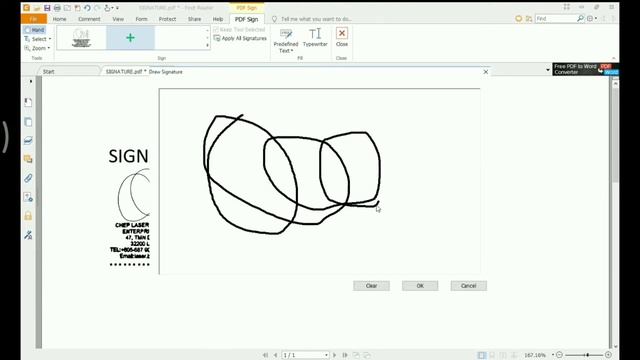Choose the existing saved signature thumbnail

coord(81,38)
